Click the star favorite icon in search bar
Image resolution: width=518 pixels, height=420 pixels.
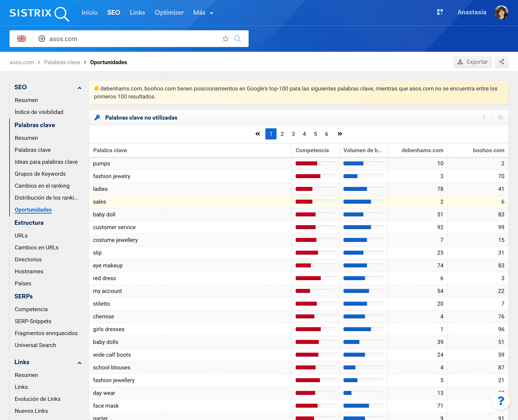[225, 39]
